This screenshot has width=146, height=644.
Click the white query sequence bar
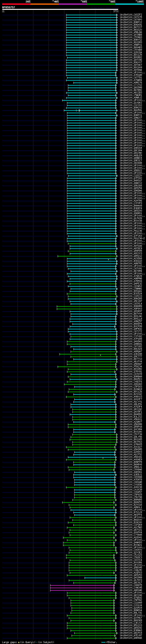pos(60,10)
